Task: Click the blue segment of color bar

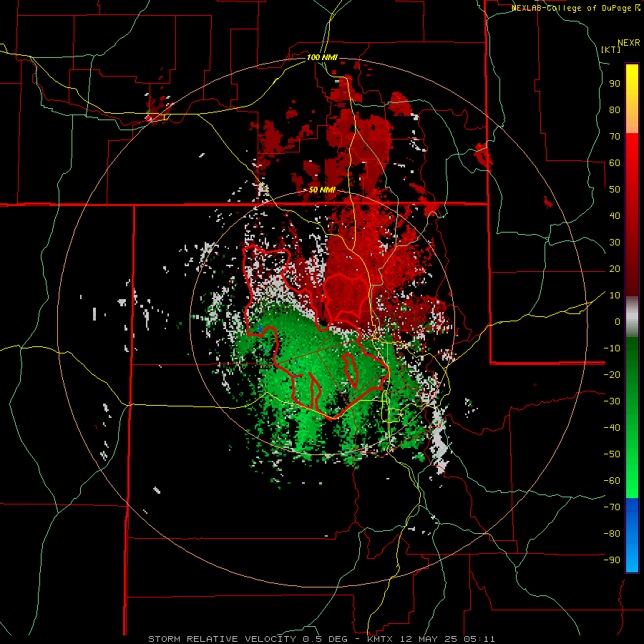Action: point(632,535)
